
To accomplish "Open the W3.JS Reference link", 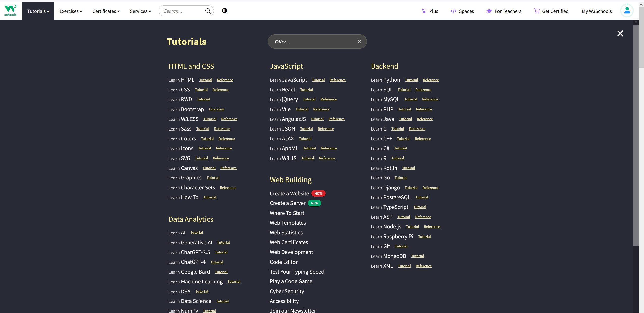I will 327,158.
